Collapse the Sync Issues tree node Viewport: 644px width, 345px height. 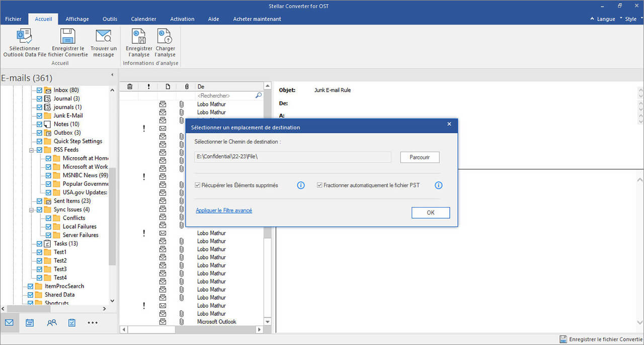point(31,210)
